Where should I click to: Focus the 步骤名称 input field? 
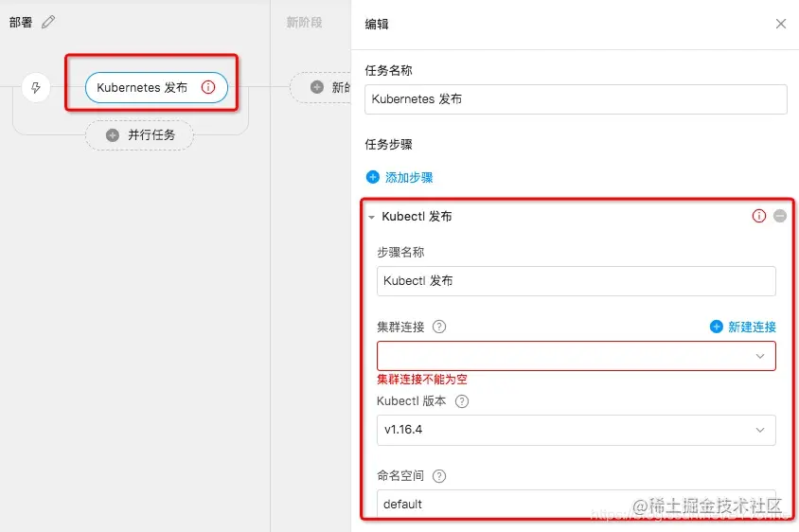click(577, 281)
